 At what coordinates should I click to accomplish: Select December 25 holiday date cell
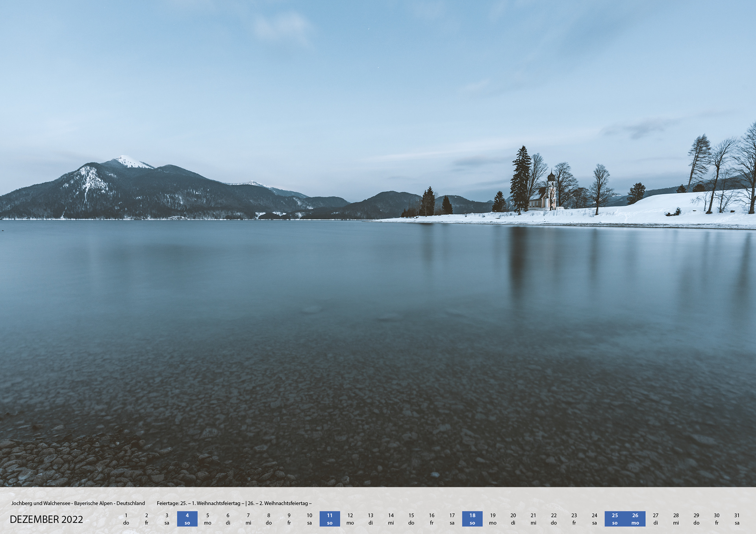point(615,519)
